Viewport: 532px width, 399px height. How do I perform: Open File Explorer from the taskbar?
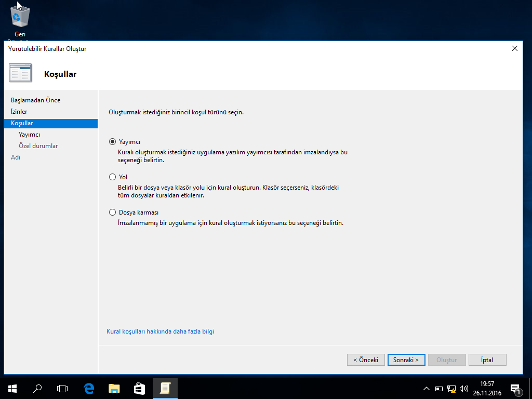point(114,388)
